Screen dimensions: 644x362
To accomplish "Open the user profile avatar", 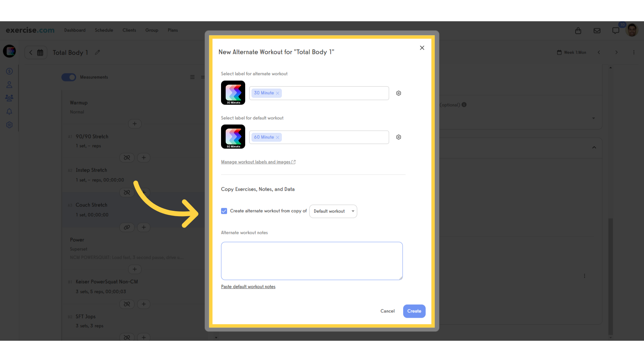I will 632,30.
